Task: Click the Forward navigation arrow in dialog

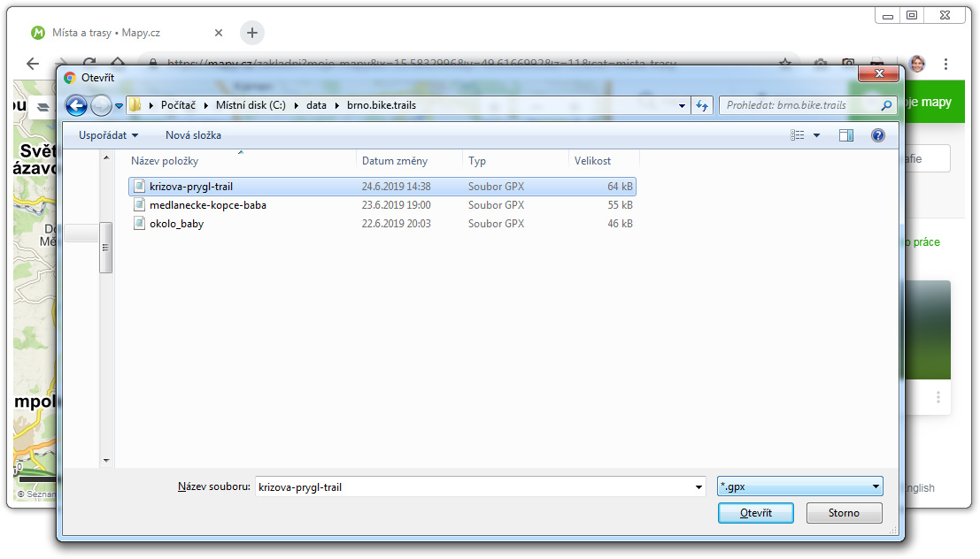Action: 101,105
